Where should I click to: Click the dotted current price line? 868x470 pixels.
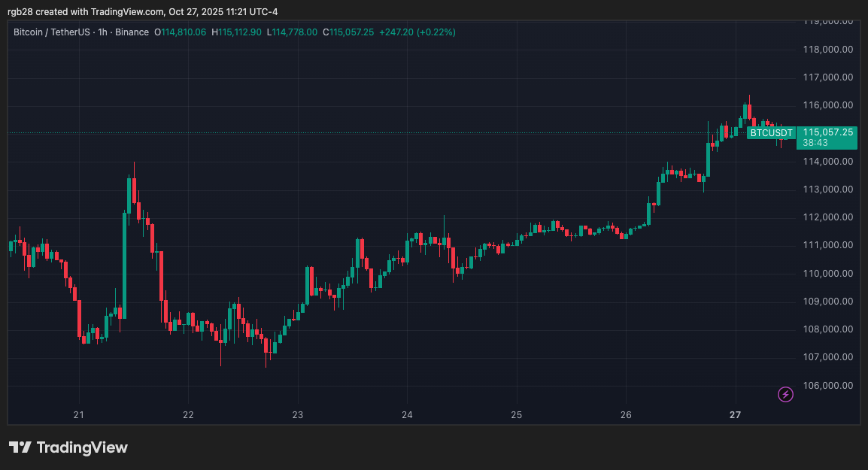pos(376,133)
